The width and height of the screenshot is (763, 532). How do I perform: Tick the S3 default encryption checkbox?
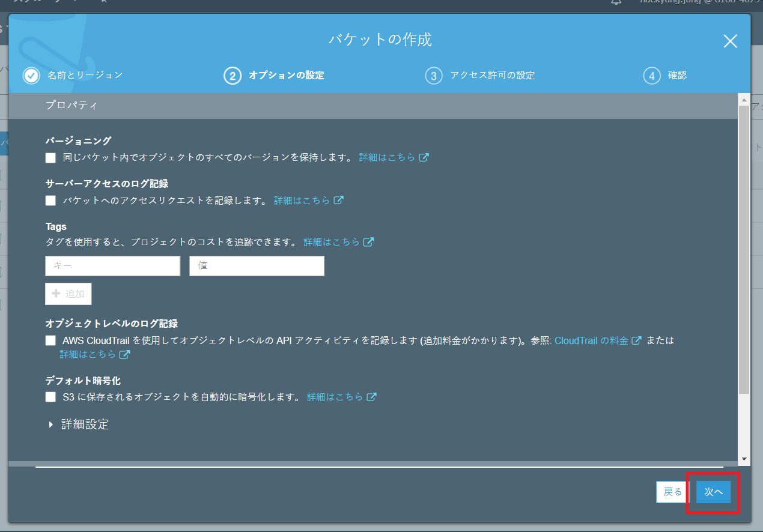click(50, 397)
